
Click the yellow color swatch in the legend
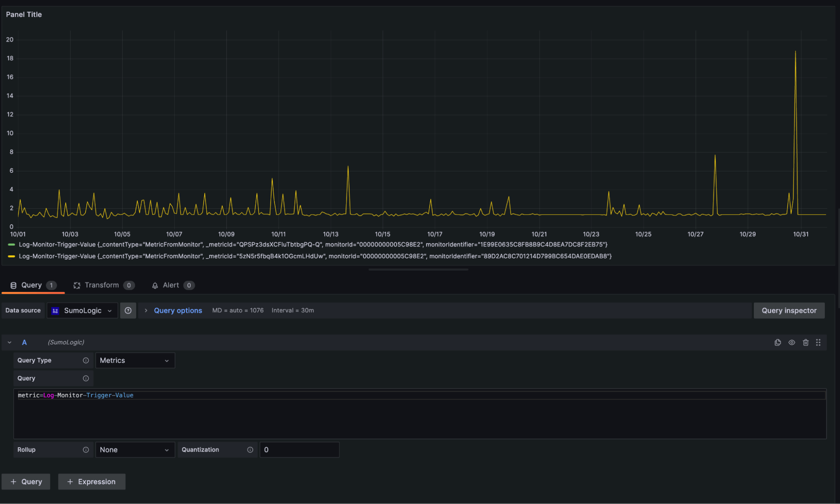[x=11, y=256]
